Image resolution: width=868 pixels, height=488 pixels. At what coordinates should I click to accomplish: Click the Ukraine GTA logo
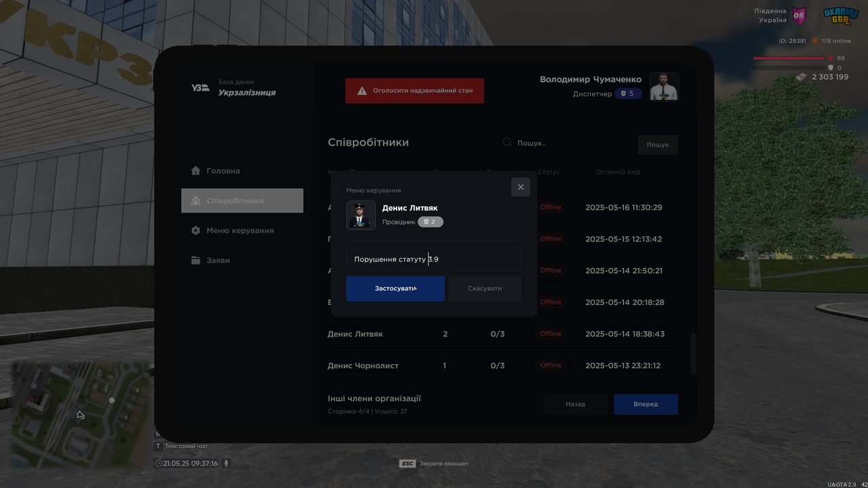point(841,16)
